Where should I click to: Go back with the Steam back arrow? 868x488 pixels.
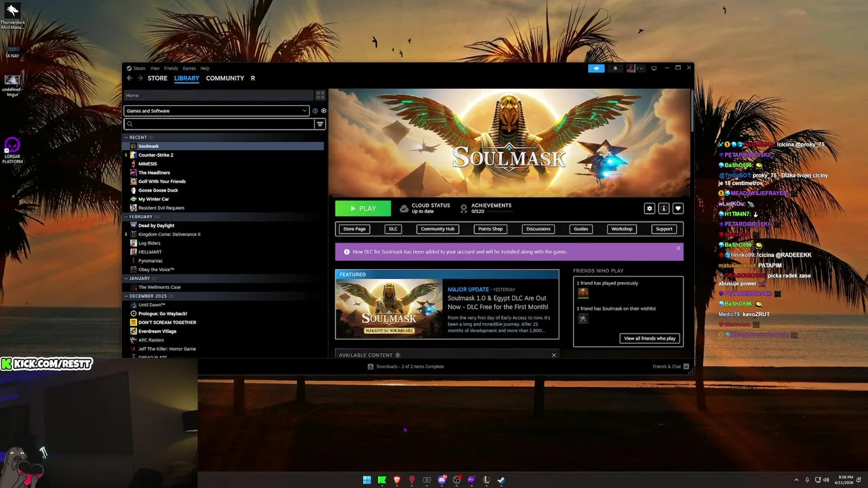coord(130,78)
